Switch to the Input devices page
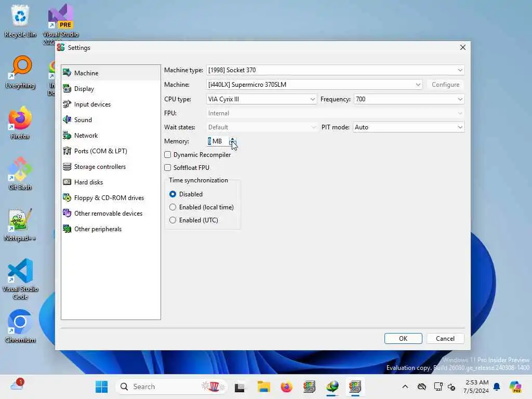This screenshot has height=399, width=532. click(111, 104)
